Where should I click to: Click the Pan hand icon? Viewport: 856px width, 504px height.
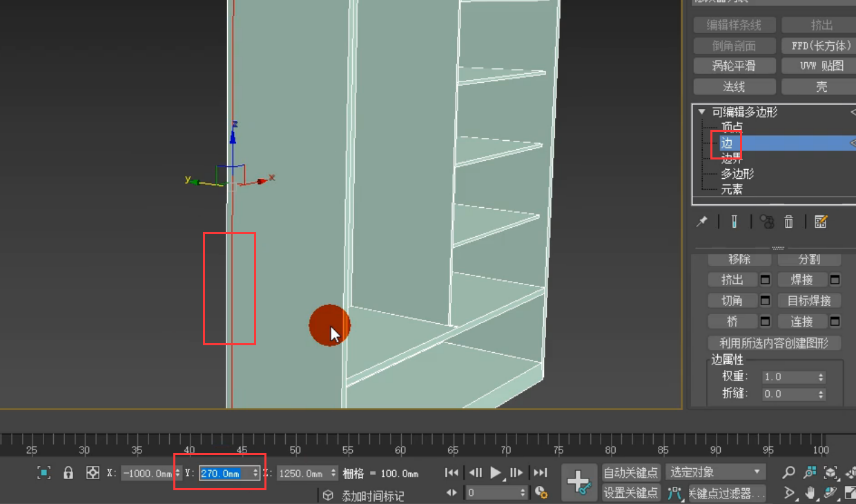point(810,493)
